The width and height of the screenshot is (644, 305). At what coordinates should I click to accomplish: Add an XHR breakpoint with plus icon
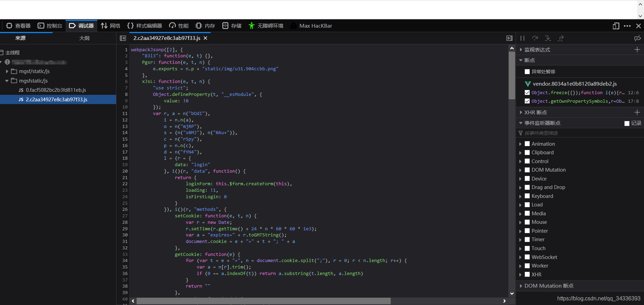(x=637, y=112)
